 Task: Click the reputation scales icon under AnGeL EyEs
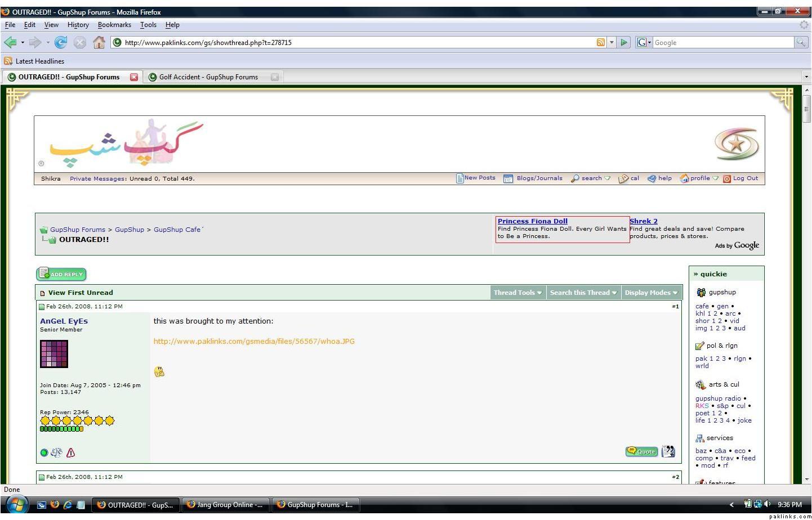(56, 452)
